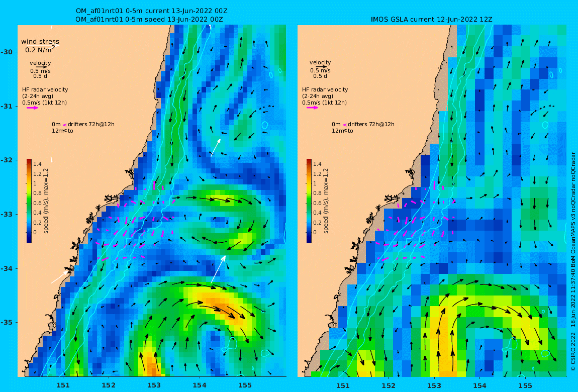Click '(2-24h avg)' text in left panel
This screenshot has height=392, width=578.
38,96
